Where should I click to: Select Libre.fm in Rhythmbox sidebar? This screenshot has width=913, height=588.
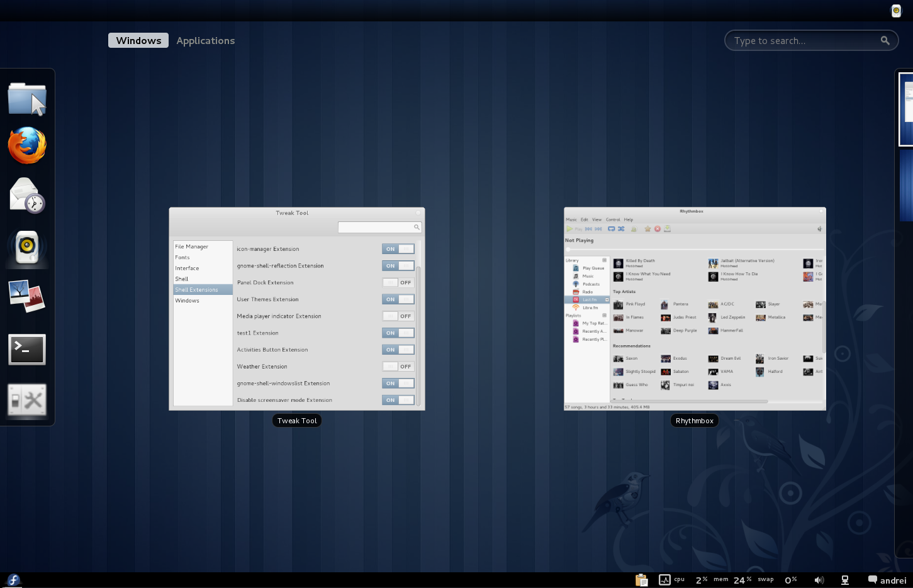tap(590, 308)
